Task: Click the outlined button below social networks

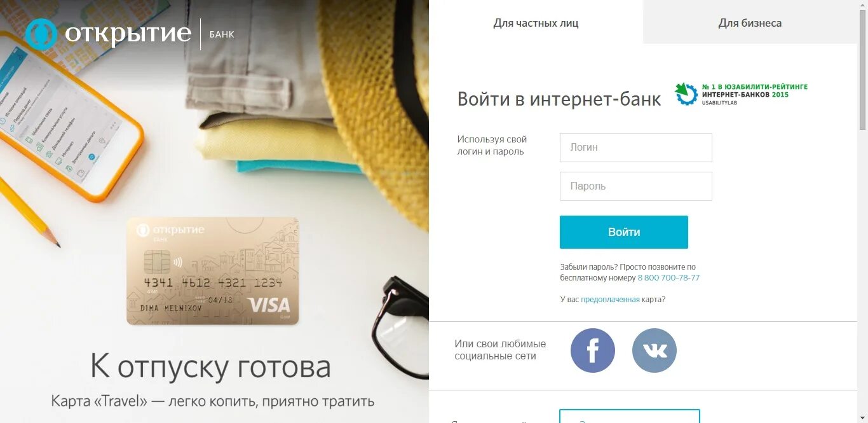Action: pos(629,416)
